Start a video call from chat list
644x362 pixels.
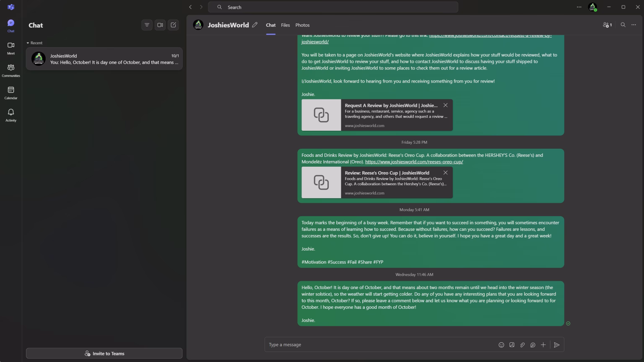pyautogui.click(x=160, y=25)
